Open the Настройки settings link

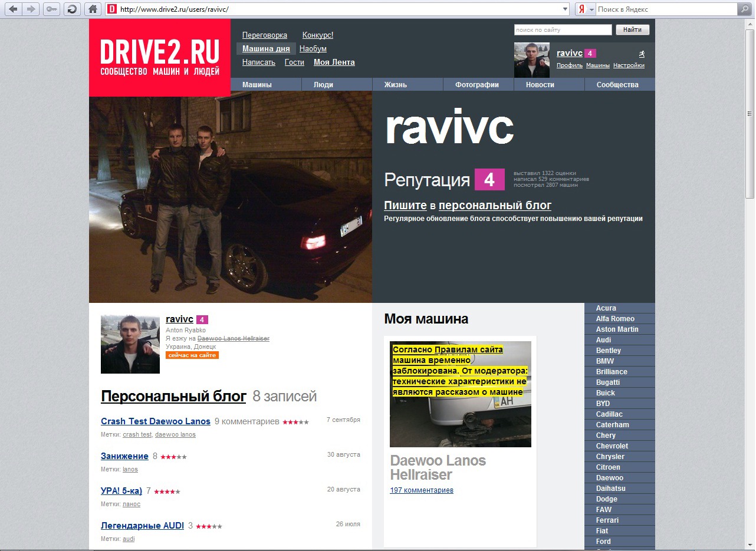[629, 65]
